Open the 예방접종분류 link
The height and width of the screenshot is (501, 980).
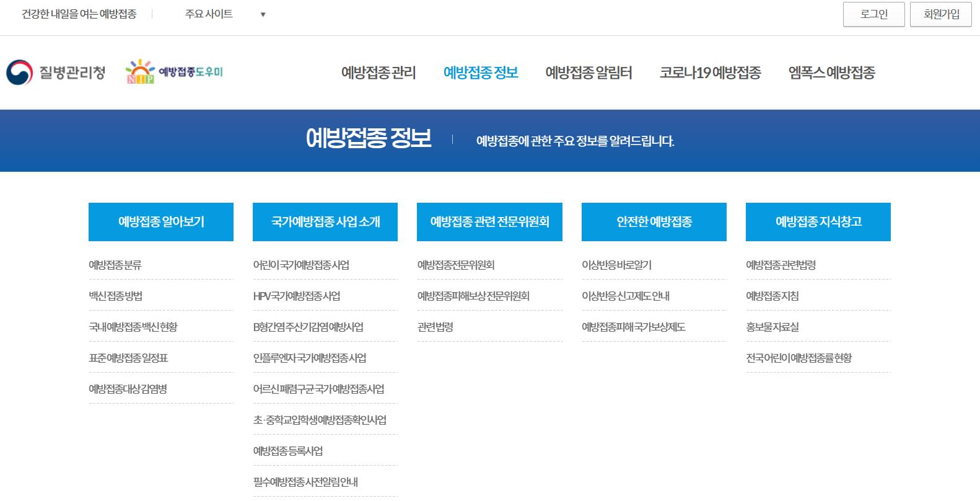[x=115, y=265]
